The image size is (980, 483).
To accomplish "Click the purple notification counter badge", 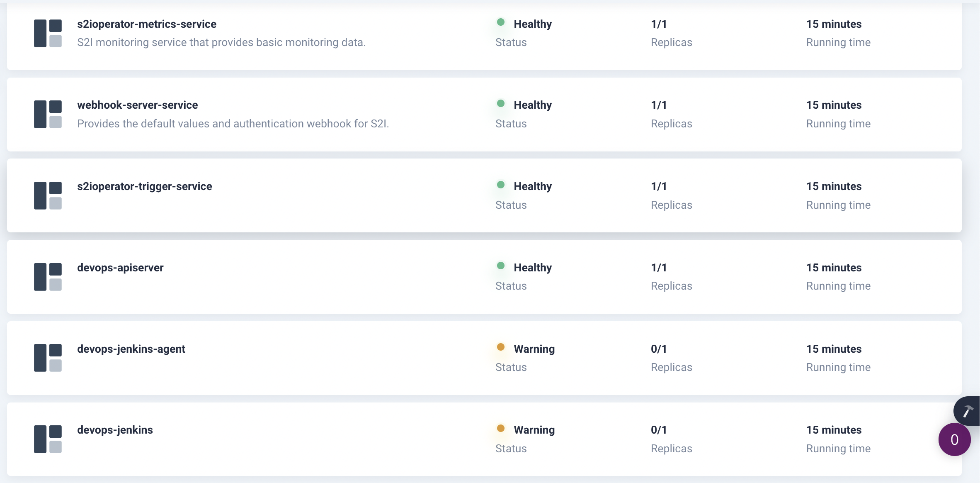I will click(954, 439).
